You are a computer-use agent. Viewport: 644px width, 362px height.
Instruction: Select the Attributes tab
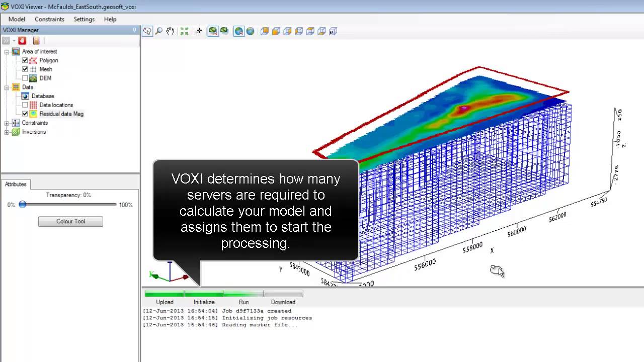[16, 184]
